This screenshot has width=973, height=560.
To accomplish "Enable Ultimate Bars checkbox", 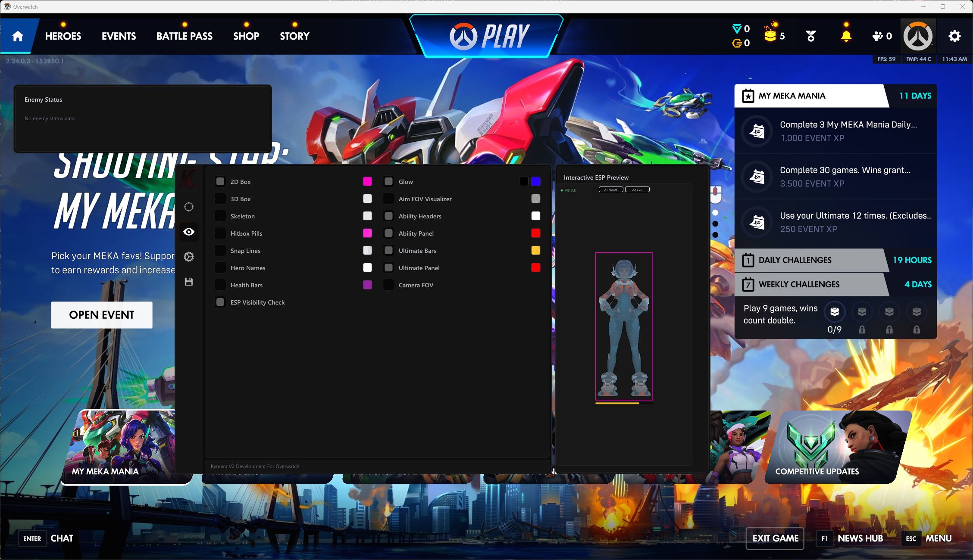I will pos(388,250).
